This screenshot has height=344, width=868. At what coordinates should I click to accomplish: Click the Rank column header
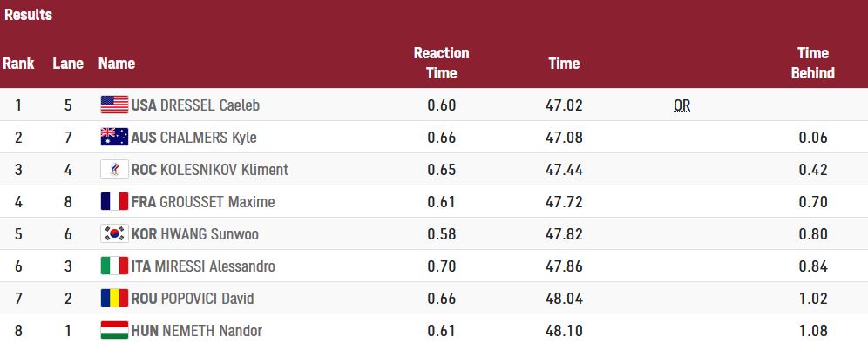coord(18,64)
